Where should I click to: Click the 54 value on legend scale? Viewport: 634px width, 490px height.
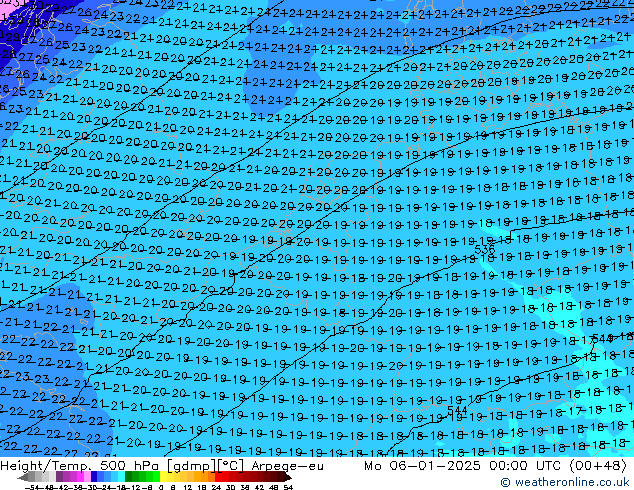[288, 487]
